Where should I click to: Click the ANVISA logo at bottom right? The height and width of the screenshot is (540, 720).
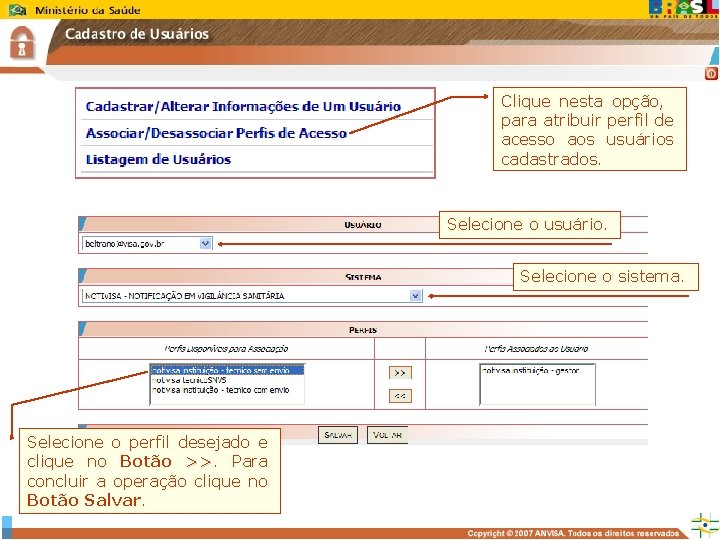[x=704, y=525]
